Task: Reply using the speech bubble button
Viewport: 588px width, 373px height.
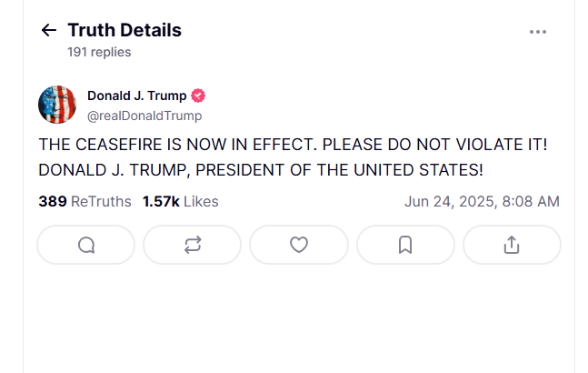Action: 85,245
